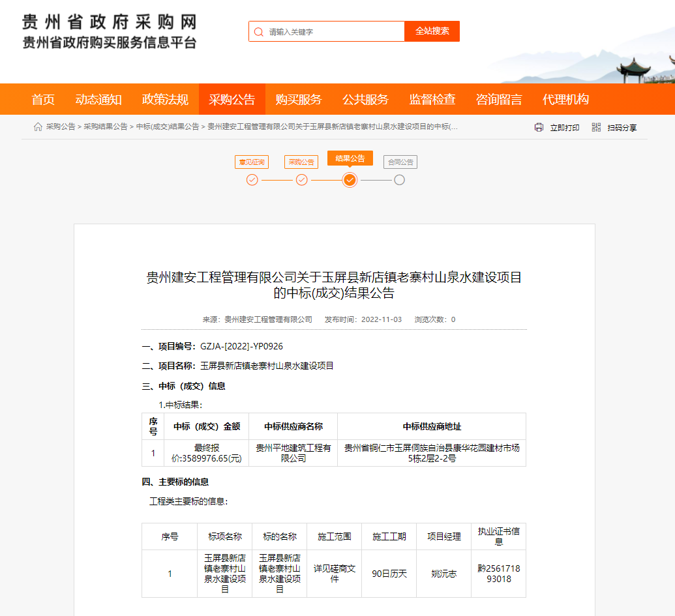Screen dimensions: 675x616
Task: Focus the keyword search input field
Action: [x=327, y=31]
